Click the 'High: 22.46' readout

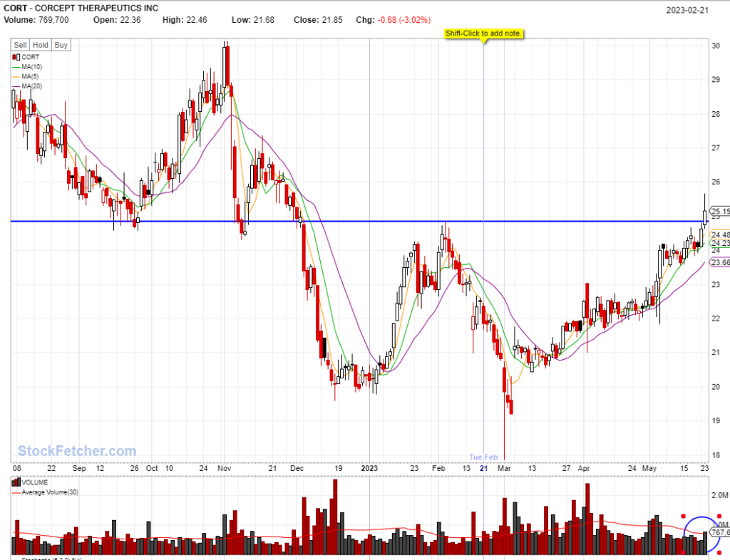185,20
